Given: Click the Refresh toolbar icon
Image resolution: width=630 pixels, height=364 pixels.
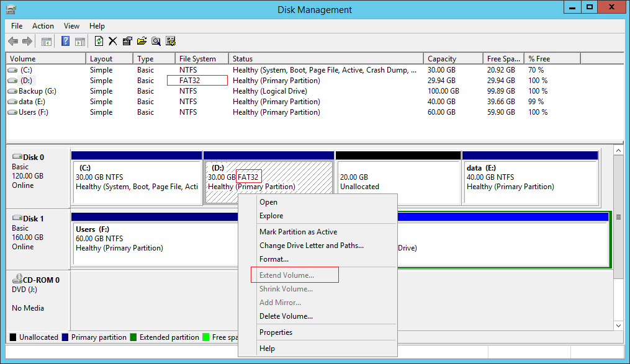Looking at the screenshot, I should [99, 42].
